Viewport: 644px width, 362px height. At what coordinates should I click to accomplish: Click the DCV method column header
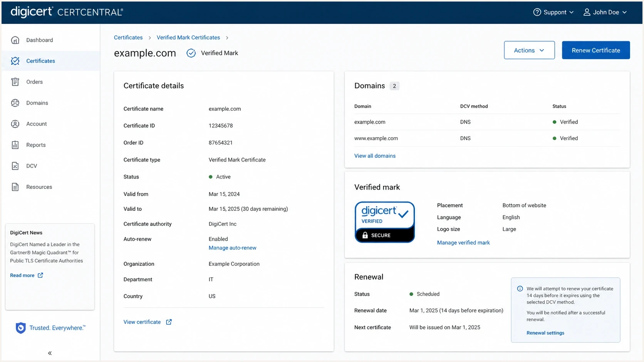(x=474, y=106)
